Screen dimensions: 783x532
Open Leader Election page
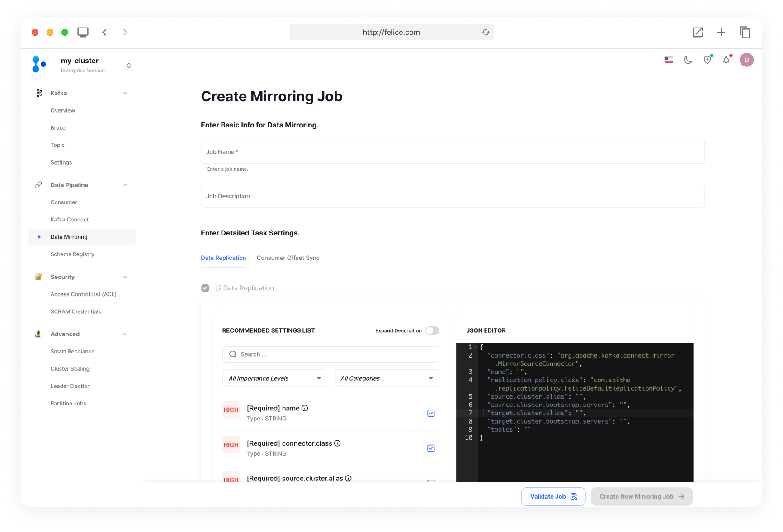[71, 386]
